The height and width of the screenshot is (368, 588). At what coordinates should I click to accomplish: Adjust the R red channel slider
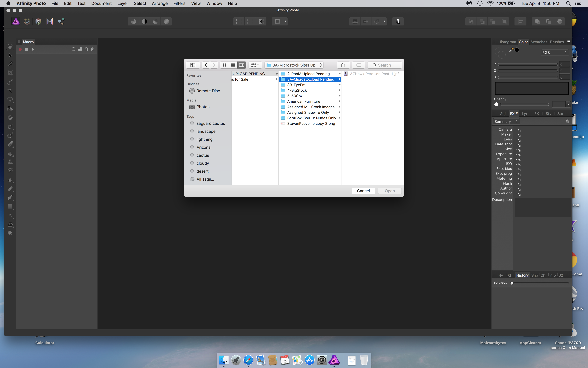coord(528,64)
